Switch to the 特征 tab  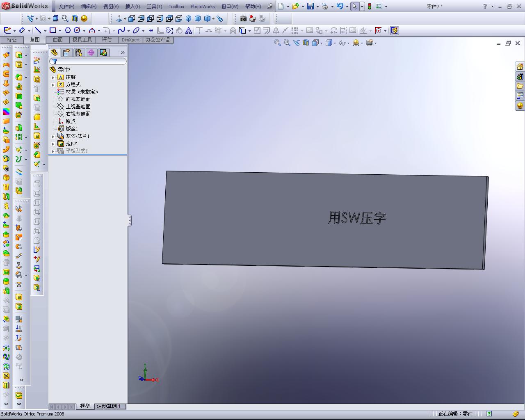pyautogui.click(x=11, y=40)
